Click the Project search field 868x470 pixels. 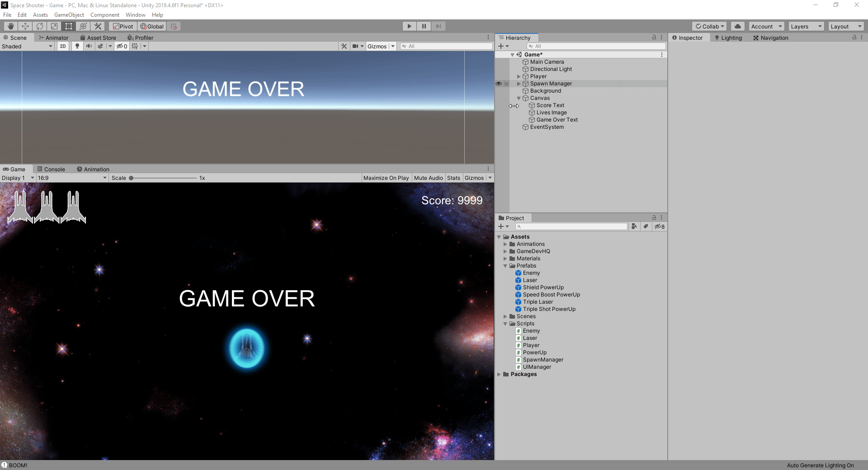(571, 226)
